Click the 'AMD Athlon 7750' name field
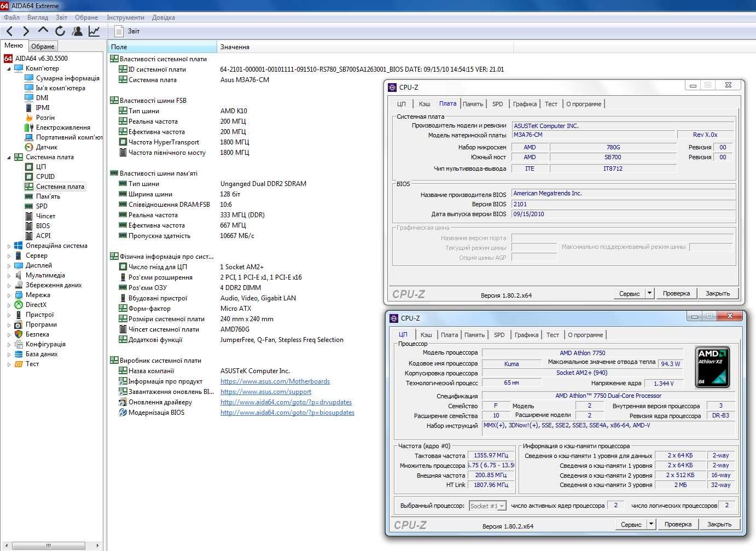756x551 pixels. coord(582,353)
